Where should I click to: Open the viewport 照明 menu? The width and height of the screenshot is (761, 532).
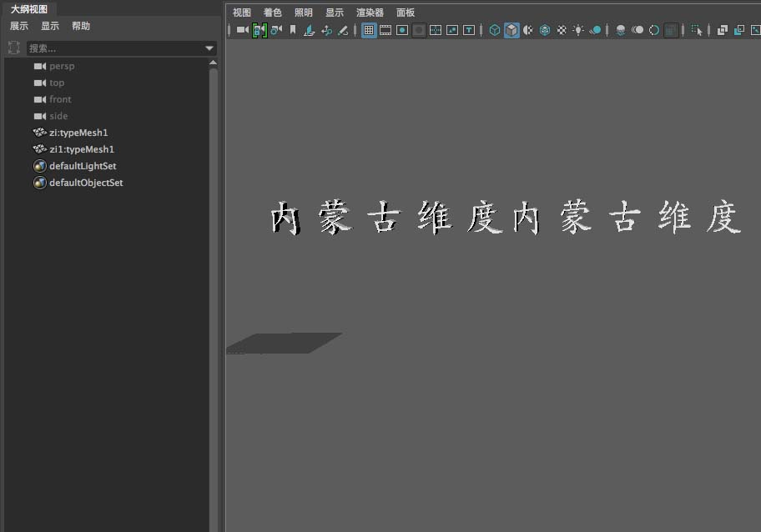coord(304,13)
